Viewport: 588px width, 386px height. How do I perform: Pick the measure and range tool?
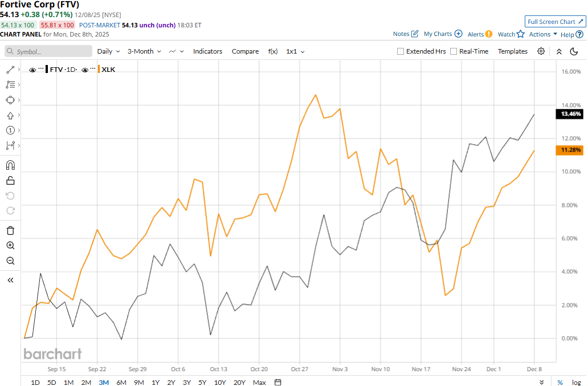(10, 145)
